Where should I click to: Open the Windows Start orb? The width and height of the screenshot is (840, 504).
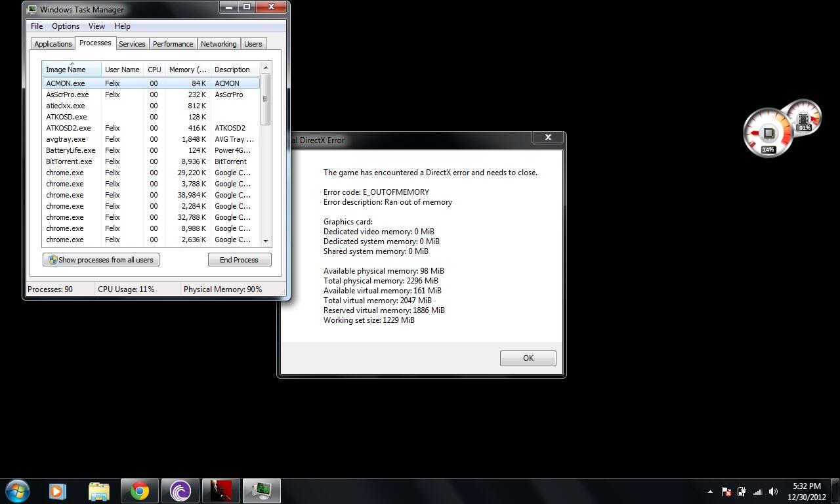[x=17, y=491]
